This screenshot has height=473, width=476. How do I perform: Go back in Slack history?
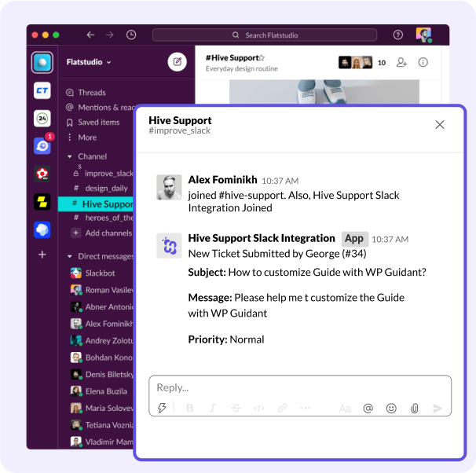click(x=90, y=35)
